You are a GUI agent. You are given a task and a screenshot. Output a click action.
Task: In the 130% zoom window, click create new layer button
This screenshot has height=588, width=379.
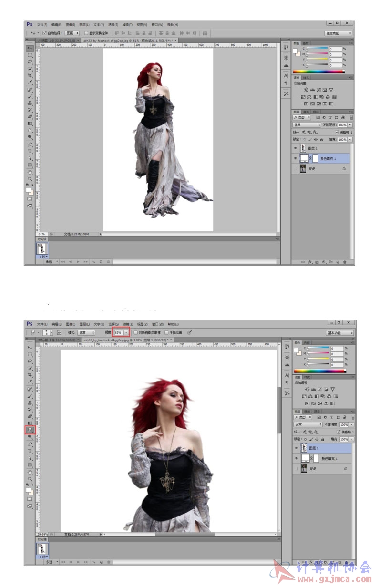point(339,562)
